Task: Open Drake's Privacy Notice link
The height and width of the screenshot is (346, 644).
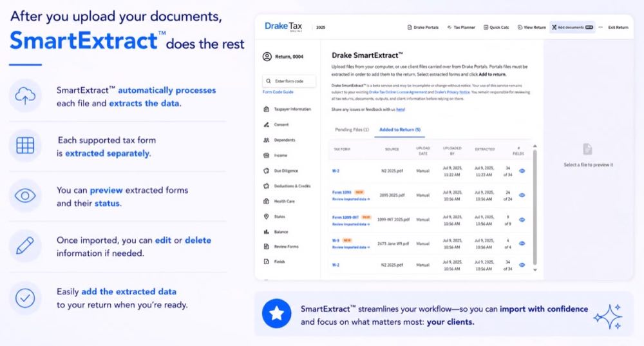Action: tap(452, 92)
